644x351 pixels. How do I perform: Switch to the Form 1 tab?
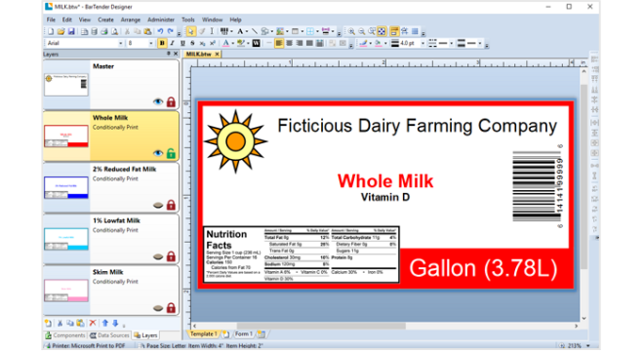243,334
